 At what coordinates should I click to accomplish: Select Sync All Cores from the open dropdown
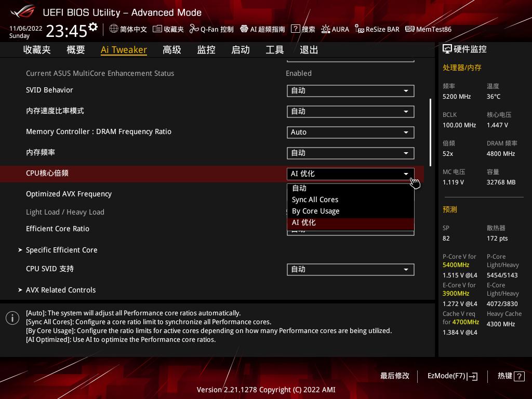(x=315, y=199)
